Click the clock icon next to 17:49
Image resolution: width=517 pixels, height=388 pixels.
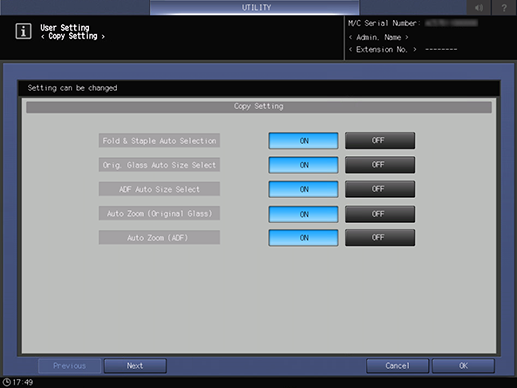(x=6, y=382)
